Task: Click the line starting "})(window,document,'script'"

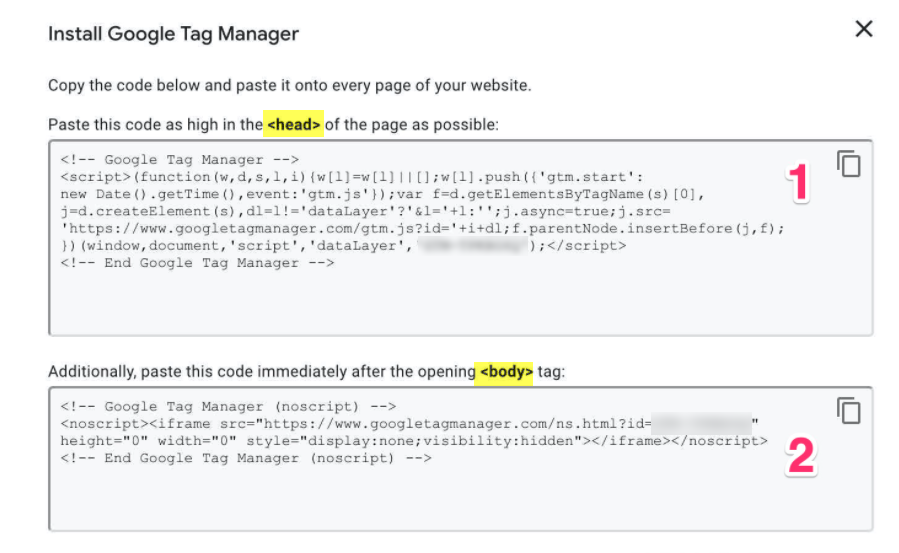Action: [x=343, y=246]
